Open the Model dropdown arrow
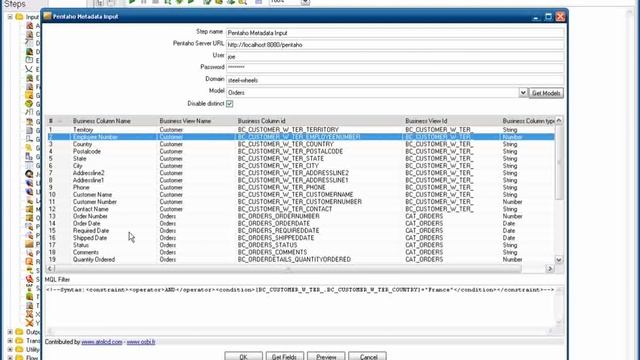Image resolution: width=640 pixels, height=360 pixels. (523, 93)
